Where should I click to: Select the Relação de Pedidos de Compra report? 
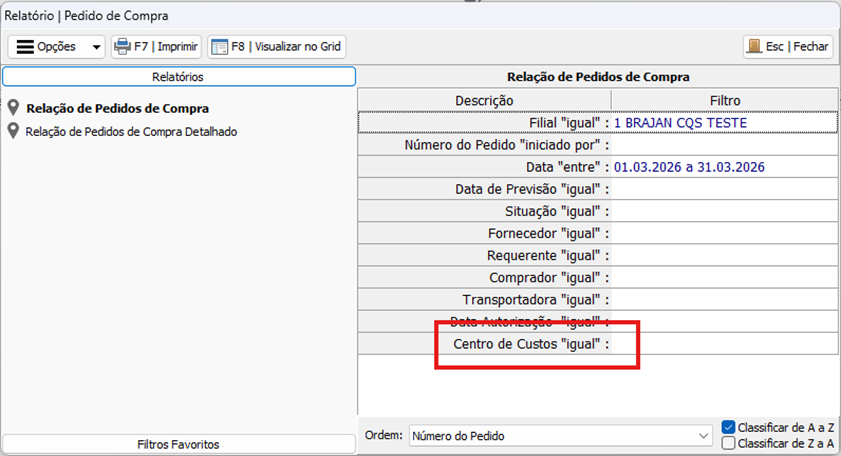[x=118, y=108]
